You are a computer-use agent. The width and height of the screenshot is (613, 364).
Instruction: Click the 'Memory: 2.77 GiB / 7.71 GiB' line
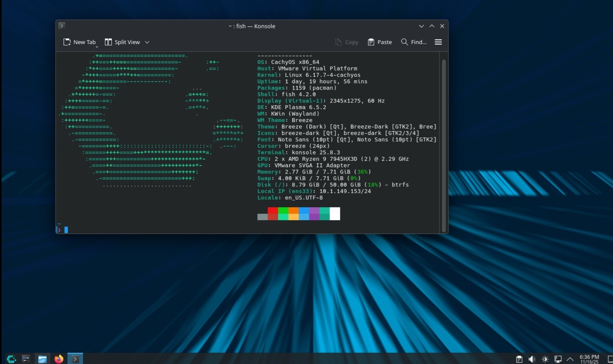(x=314, y=172)
